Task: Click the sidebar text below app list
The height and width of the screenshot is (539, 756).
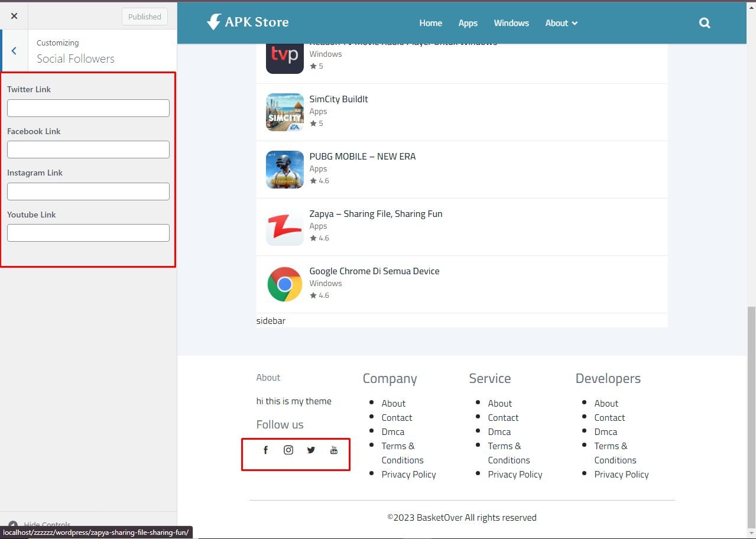Action: tap(271, 321)
